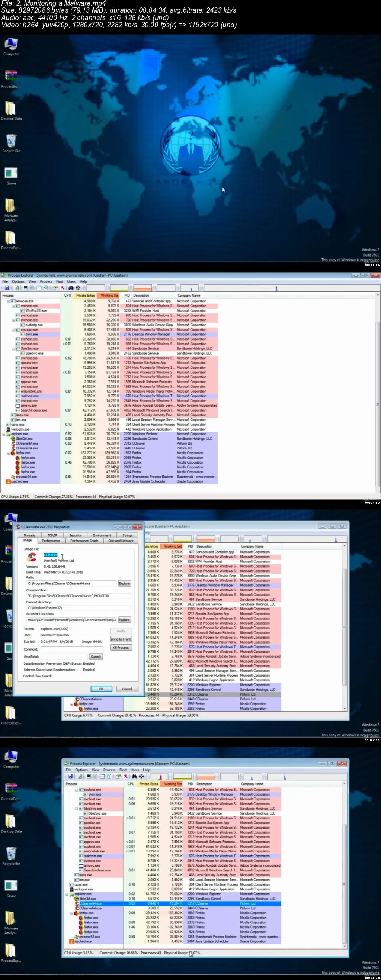
Task: Click Properties icon in bottom frame's Process Explorer
Action: pos(119,777)
